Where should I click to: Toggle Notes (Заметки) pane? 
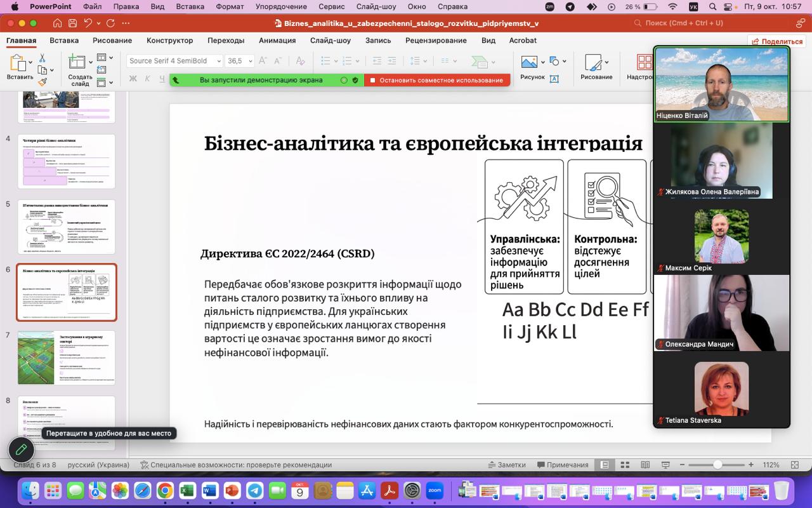coord(506,465)
